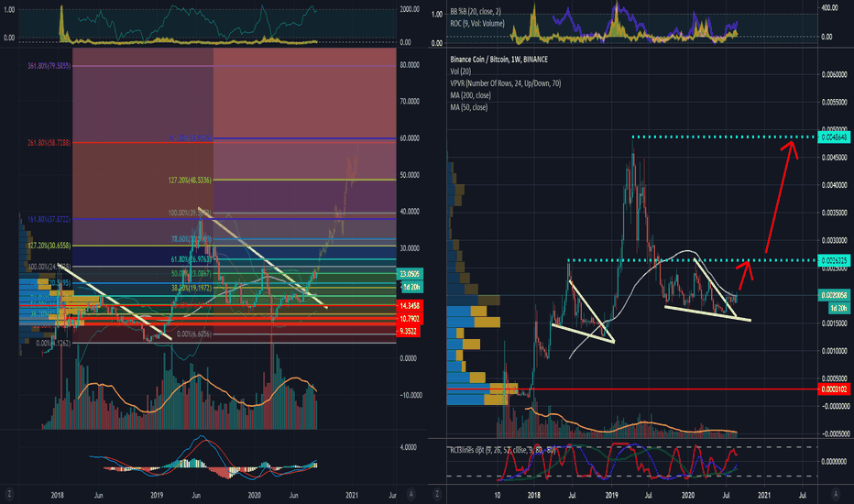Select the red horizontal line at 0.0003102
854x504 pixels.
tap(631, 389)
